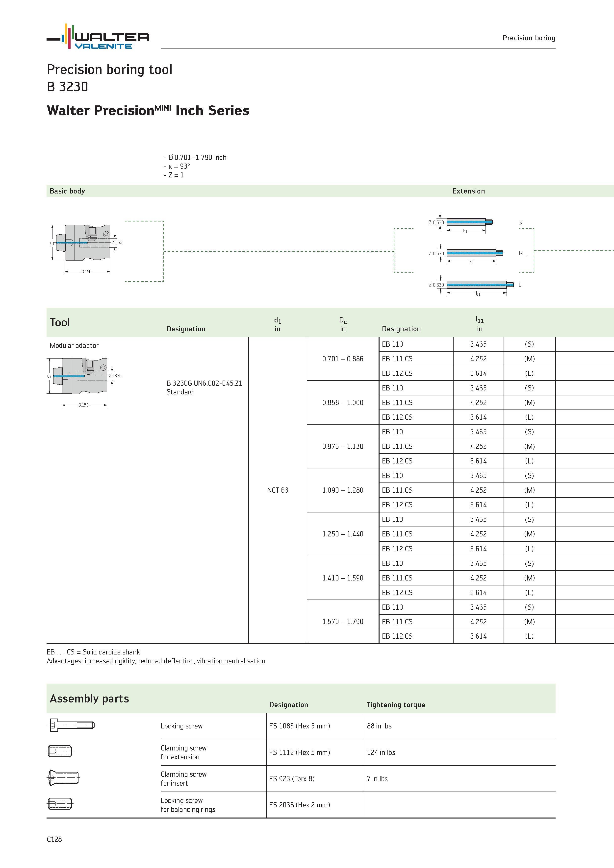Image resolution: width=614 pixels, height=868 pixels.
Task: Select the 'Tool' table heading
Action: pos(60,322)
